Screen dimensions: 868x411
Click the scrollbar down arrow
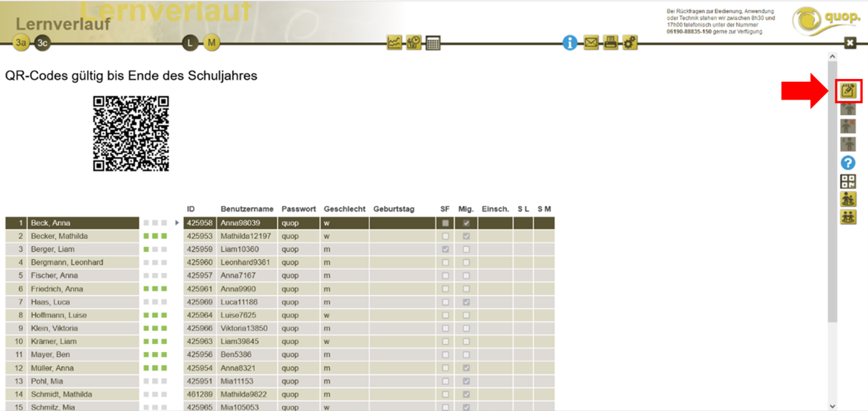pos(833,406)
